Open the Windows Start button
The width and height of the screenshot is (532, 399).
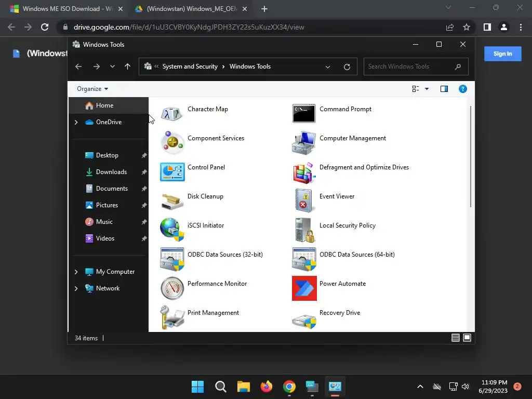tap(197, 387)
